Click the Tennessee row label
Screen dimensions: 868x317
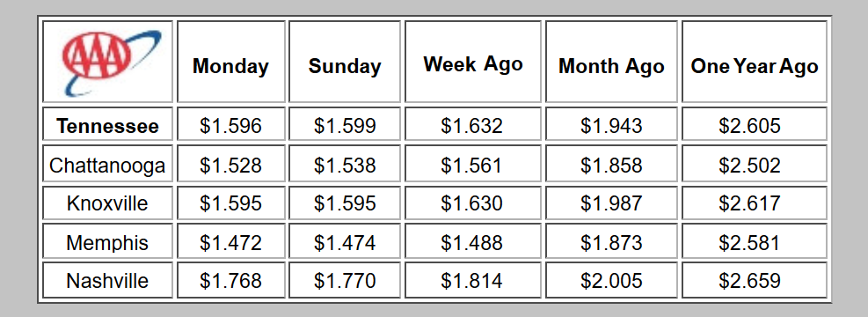pos(107,126)
